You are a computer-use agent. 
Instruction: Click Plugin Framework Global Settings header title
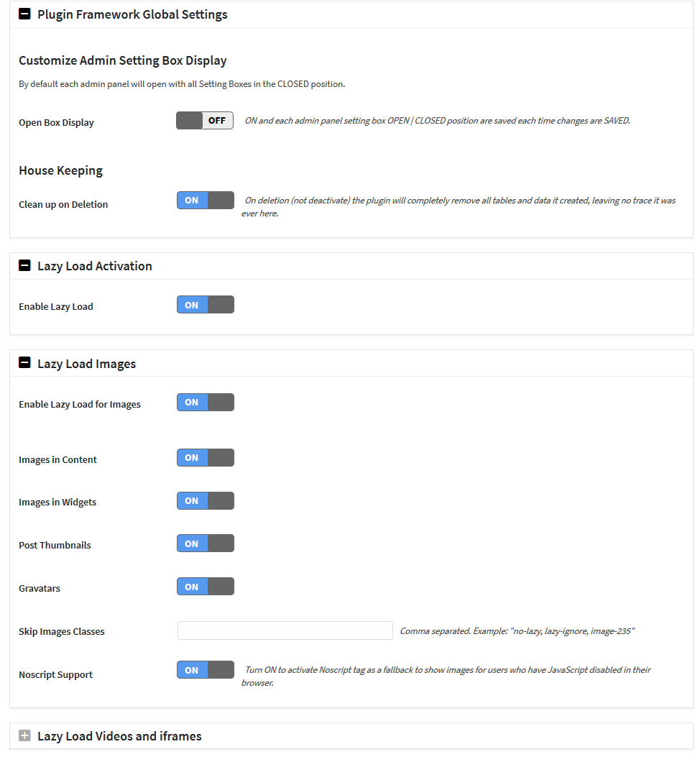(x=132, y=14)
